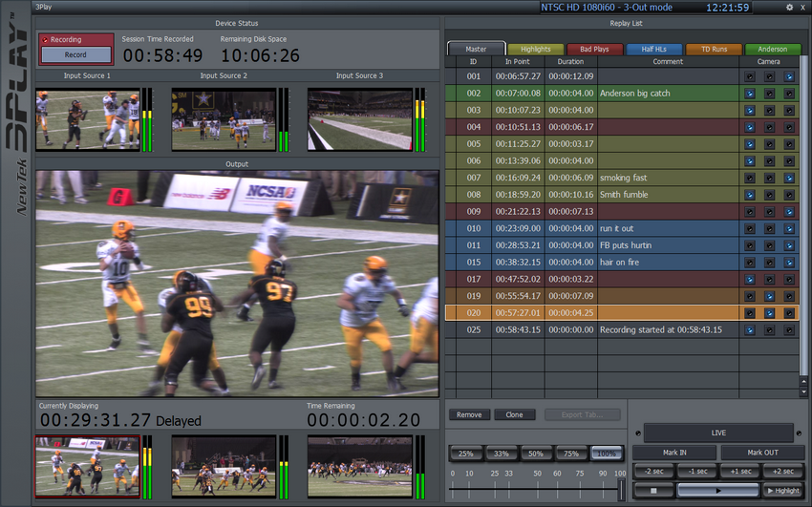812x507 pixels.
Task: Select first camera icon for clip 002
Action: coord(750,94)
